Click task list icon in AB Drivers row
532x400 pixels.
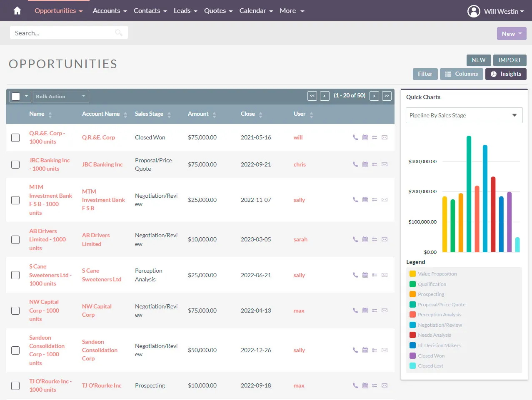375,240
